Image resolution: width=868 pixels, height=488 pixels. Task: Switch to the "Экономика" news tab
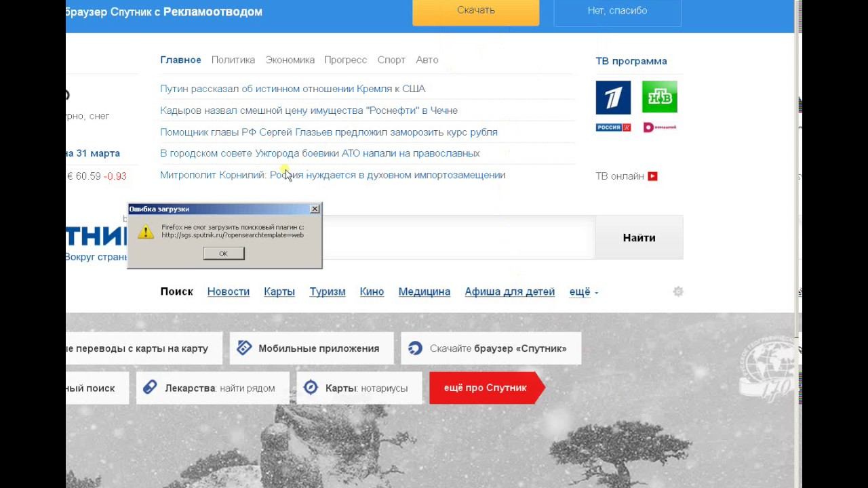290,60
